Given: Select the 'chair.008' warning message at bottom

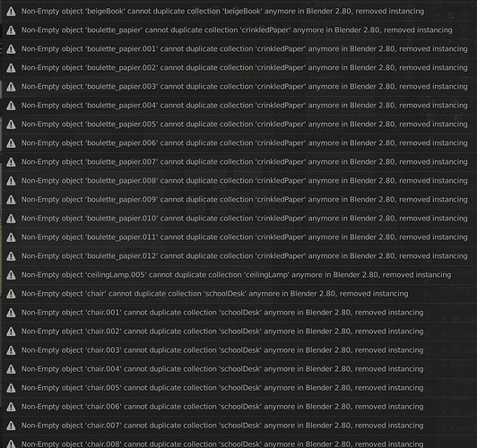Looking at the screenshot, I should (222, 444).
